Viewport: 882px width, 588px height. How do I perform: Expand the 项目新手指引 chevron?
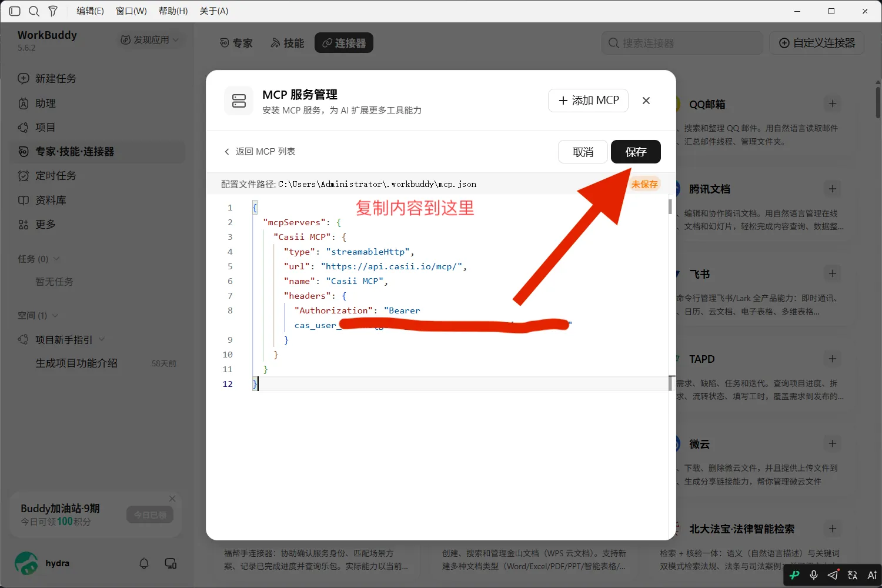coord(102,339)
